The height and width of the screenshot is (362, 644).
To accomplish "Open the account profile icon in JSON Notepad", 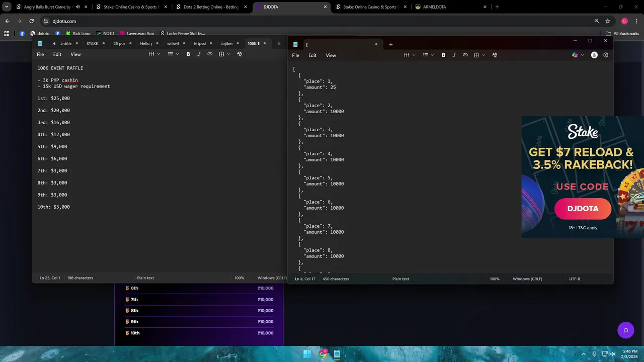I will [x=594, y=55].
